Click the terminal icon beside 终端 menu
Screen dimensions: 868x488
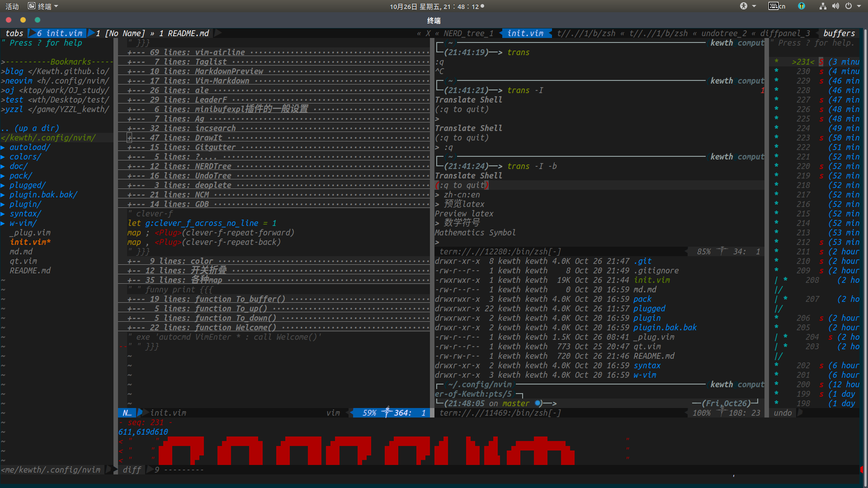point(32,6)
